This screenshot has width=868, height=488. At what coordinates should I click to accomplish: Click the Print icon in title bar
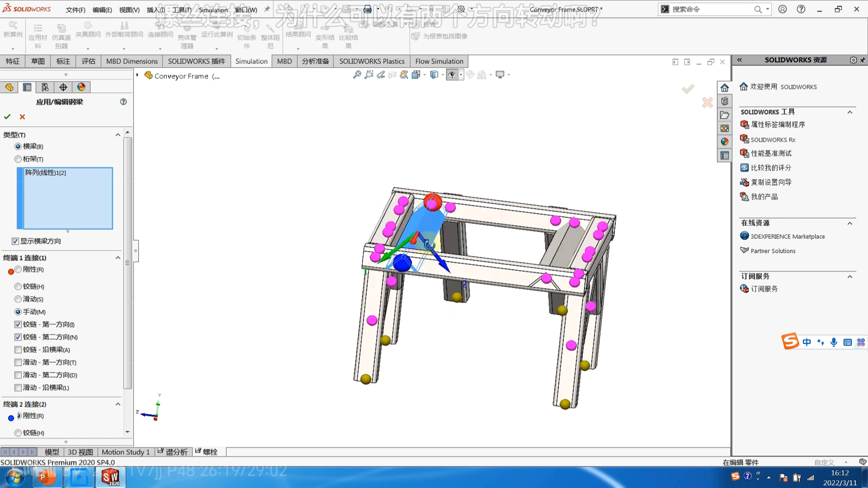367,9
